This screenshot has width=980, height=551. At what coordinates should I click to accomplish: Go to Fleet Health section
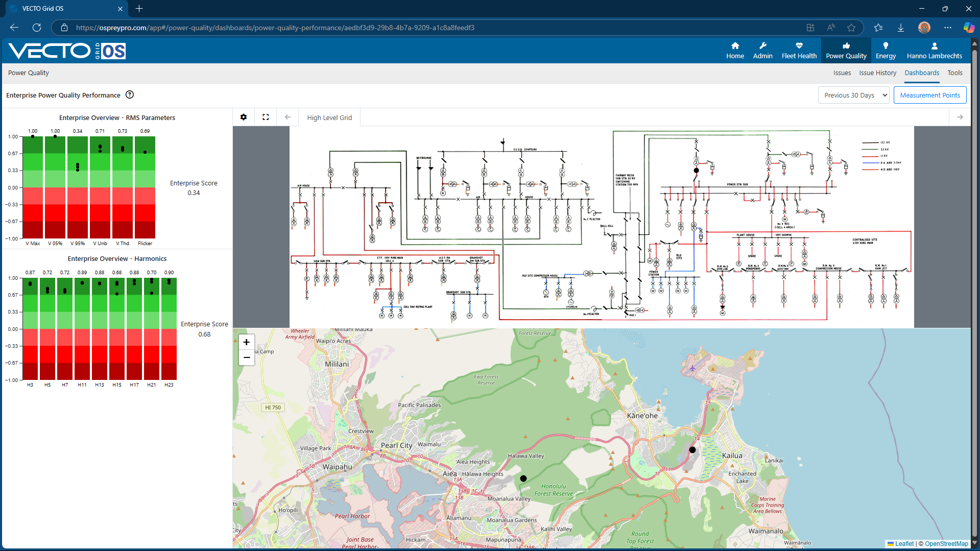[x=799, y=51]
